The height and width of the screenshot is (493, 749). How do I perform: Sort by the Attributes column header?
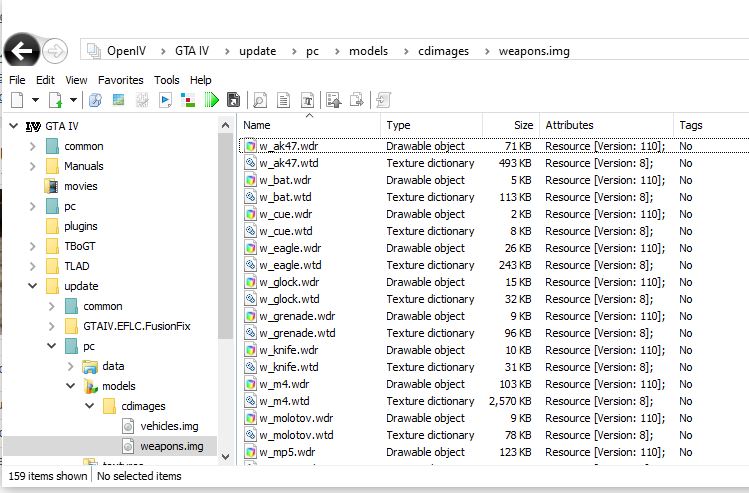click(606, 125)
